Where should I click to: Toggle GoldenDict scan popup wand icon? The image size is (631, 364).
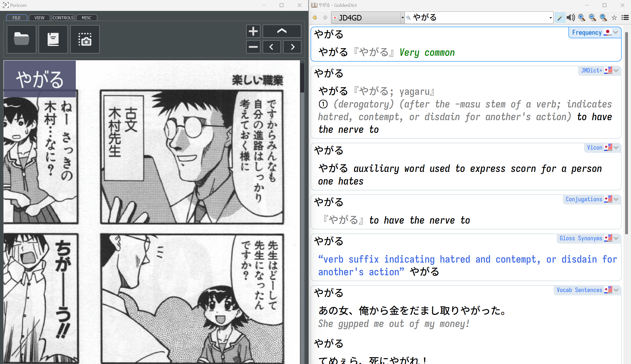560,17
